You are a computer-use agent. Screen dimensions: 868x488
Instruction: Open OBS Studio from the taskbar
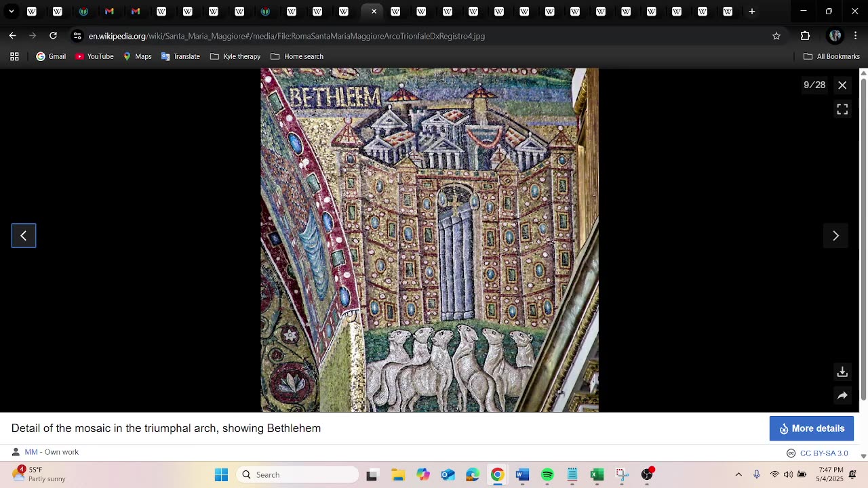pyautogui.click(x=647, y=474)
